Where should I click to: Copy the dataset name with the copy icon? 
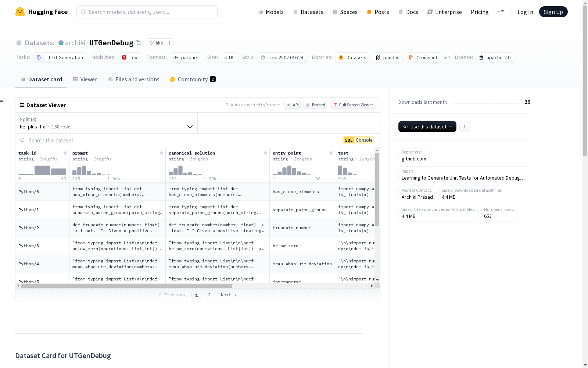click(x=138, y=43)
